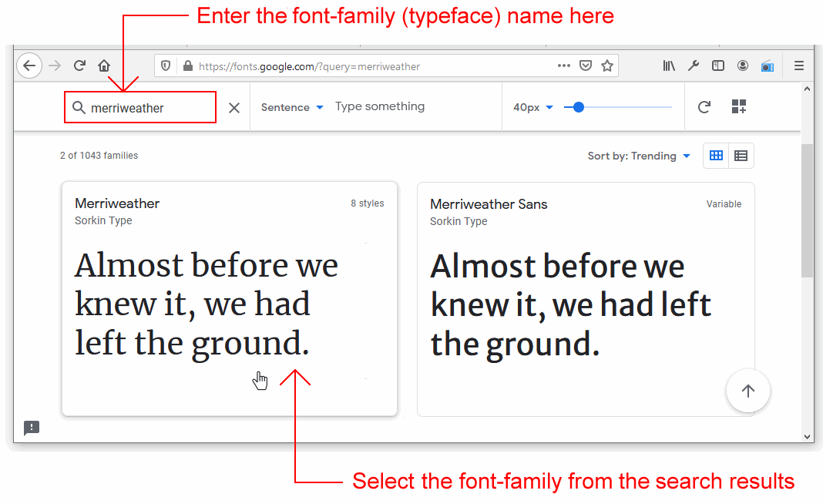Click the page vertical scrollbar thumb
Image resolution: width=823 pixels, height=504 pixels.
point(807,210)
